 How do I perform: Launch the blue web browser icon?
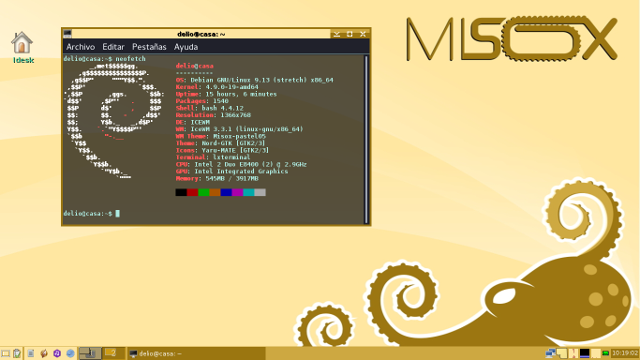70,353
